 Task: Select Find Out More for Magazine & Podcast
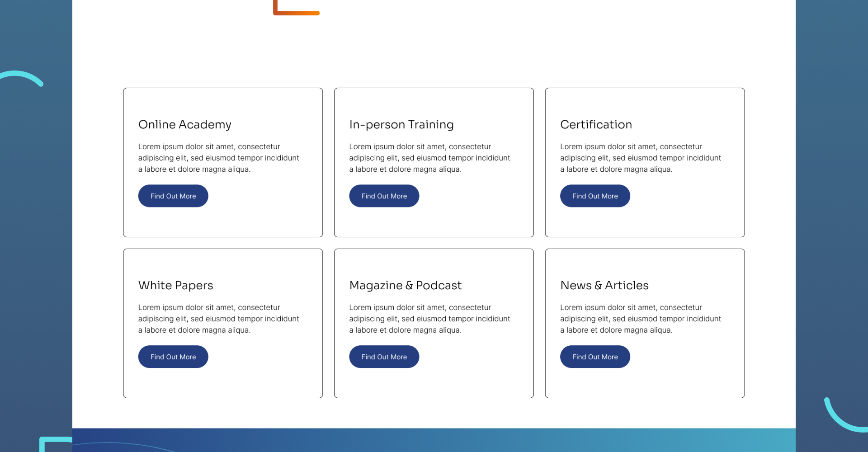pyautogui.click(x=384, y=357)
